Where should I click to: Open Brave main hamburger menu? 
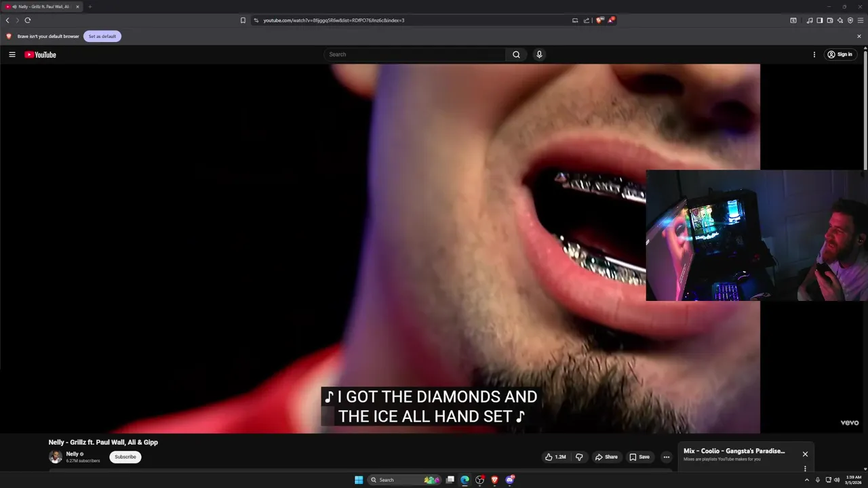(861, 20)
